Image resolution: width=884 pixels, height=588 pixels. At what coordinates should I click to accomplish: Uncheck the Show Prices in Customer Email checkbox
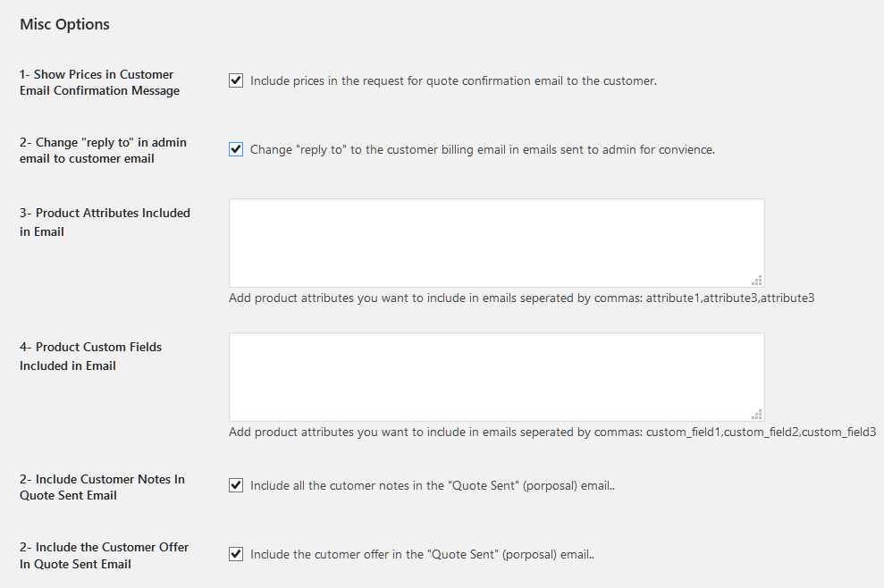click(236, 80)
